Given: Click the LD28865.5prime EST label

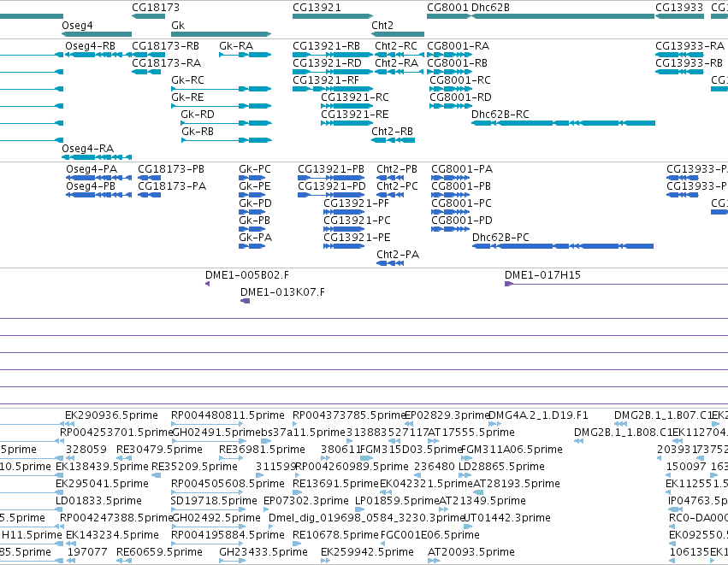Looking at the screenshot, I should pos(502,467).
